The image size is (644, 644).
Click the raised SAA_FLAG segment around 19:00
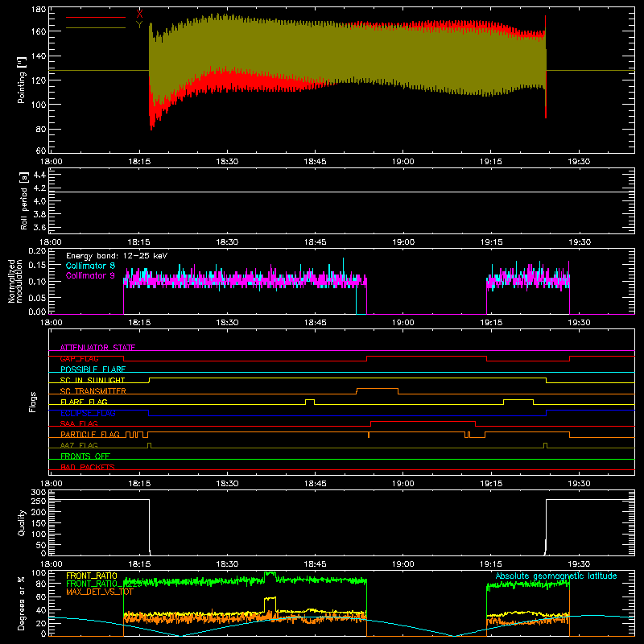pyautogui.click(x=423, y=422)
